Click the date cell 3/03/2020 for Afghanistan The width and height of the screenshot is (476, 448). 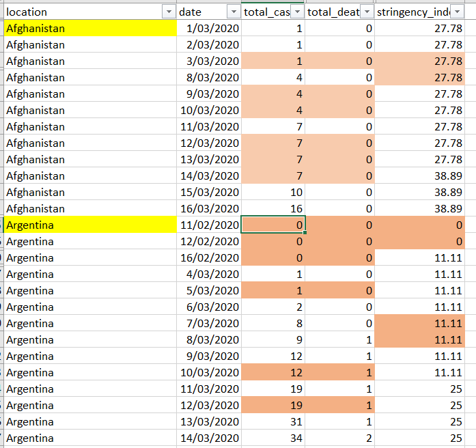(x=209, y=61)
